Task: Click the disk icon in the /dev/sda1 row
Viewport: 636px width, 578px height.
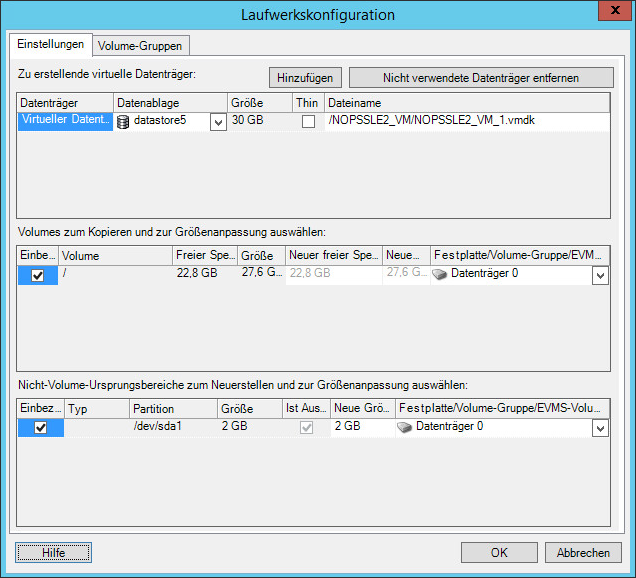Action: pos(404,427)
